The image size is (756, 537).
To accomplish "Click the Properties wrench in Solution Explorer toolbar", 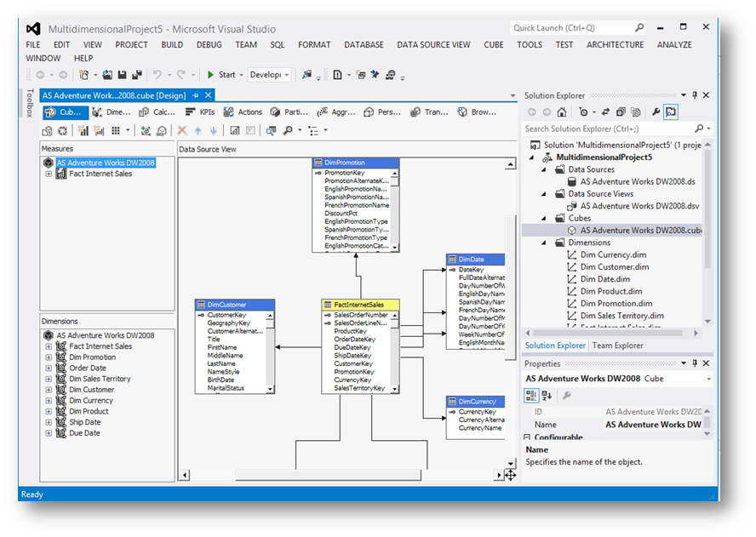I will pos(656,112).
